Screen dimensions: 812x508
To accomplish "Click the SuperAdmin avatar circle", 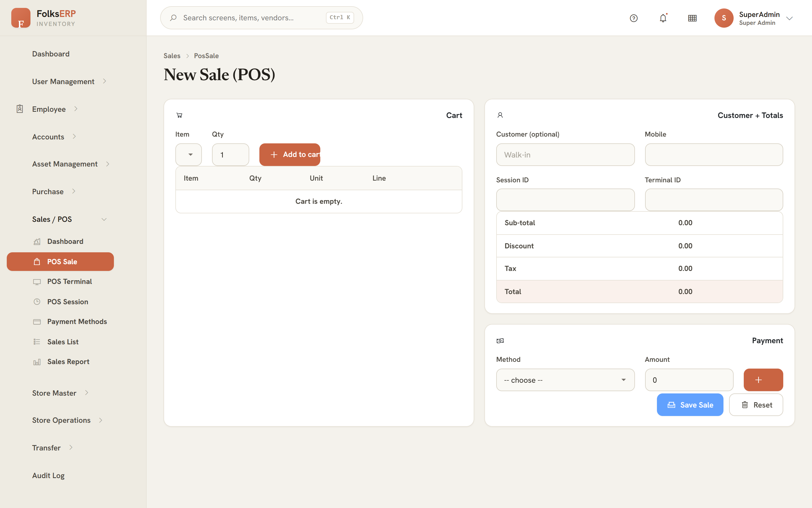I will click(724, 18).
